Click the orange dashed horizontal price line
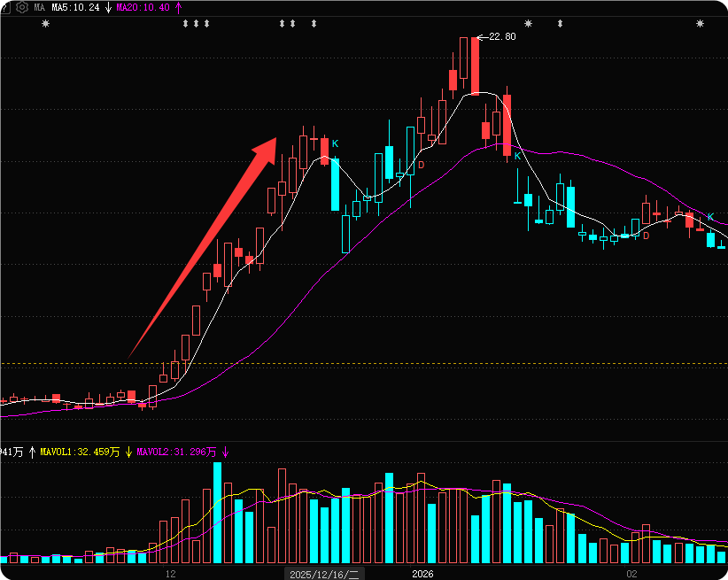Screen dimensions: 728x580 point(364,364)
